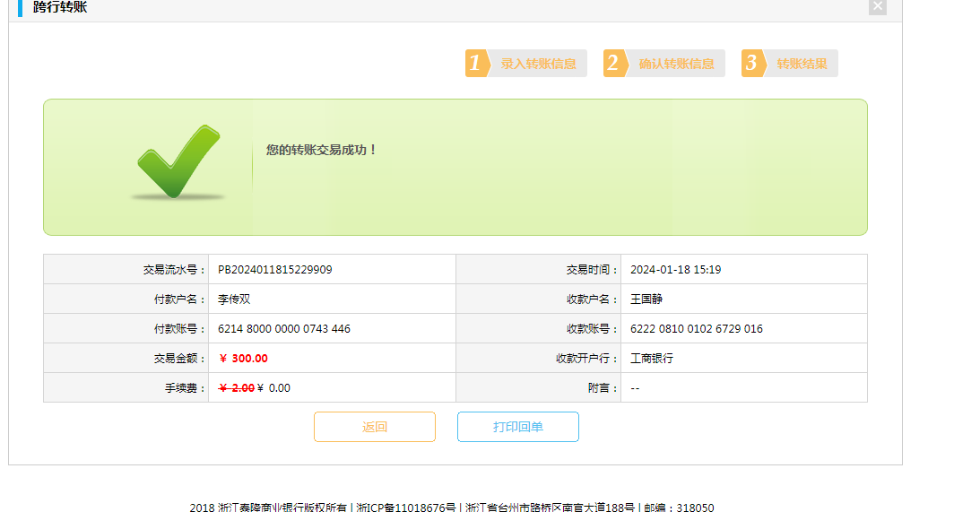Click payee name 王国静
This screenshot has width=980, height=512.
tap(646, 299)
